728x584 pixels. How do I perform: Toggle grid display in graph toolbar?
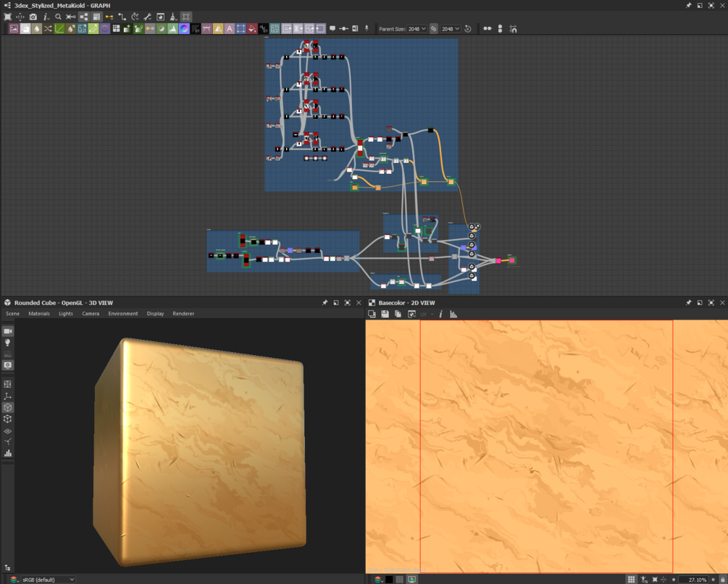coord(185,17)
